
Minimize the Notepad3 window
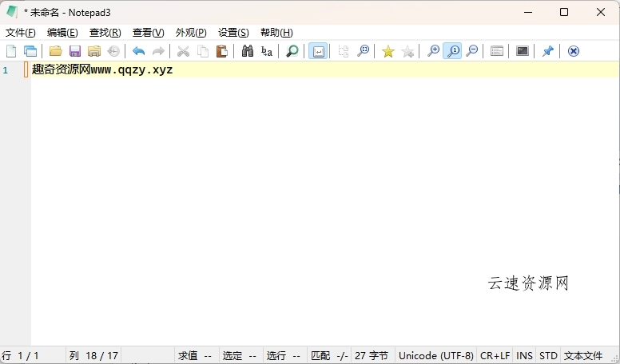528,12
